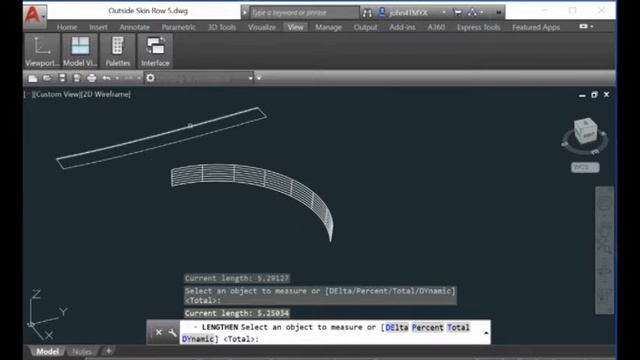Screen dimensions: 640x360
Task: Choose DYnamic option in command line
Action: (198, 339)
